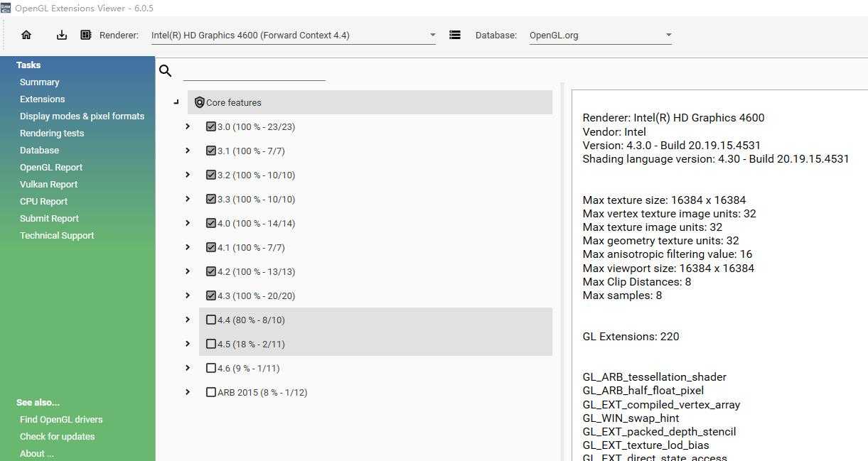
Task: Open Extensions in the Tasks sidebar
Action: (x=42, y=99)
